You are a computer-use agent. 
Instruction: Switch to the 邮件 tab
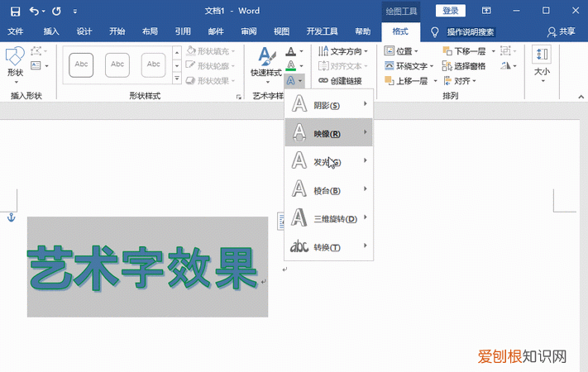[x=216, y=32]
